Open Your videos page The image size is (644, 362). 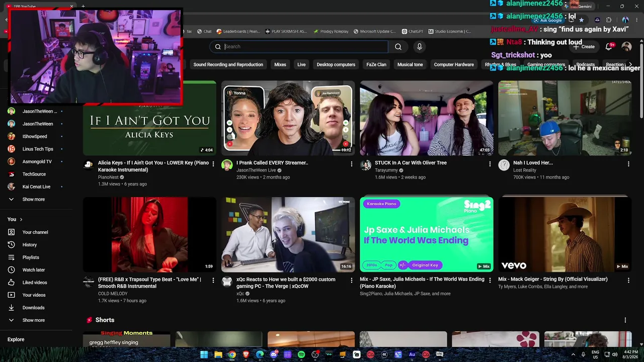point(34,295)
